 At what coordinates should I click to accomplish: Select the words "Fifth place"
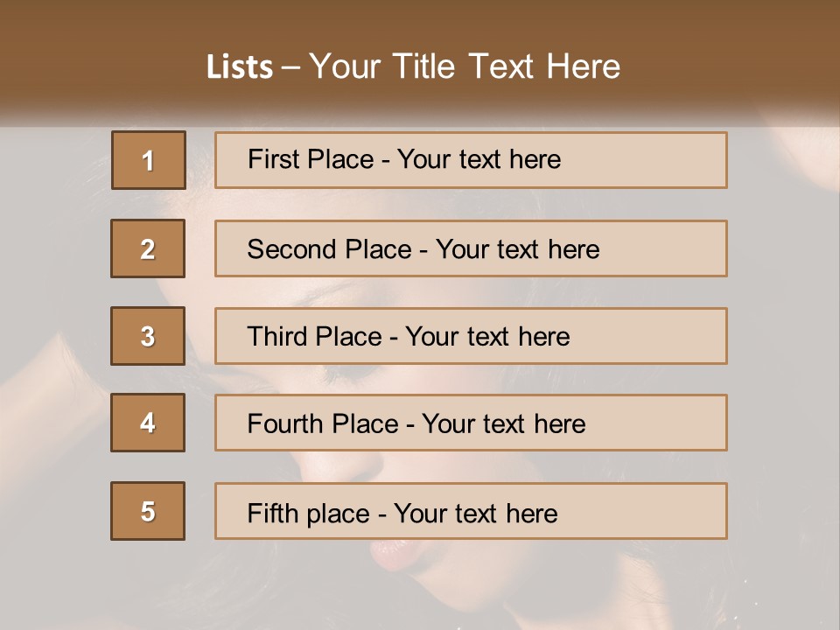tap(308, 513)
